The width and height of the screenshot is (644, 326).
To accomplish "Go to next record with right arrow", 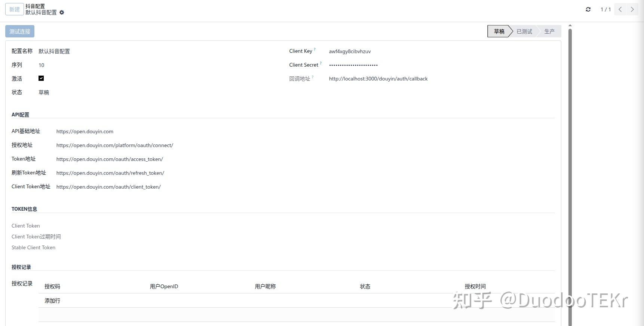I will point(632,9).
